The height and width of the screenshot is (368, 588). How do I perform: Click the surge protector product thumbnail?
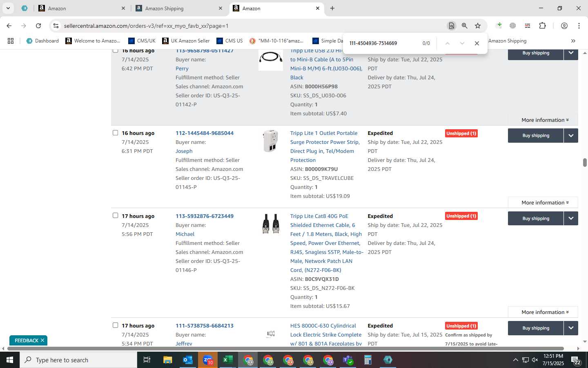pyautogui.click(x=270, y=141)
